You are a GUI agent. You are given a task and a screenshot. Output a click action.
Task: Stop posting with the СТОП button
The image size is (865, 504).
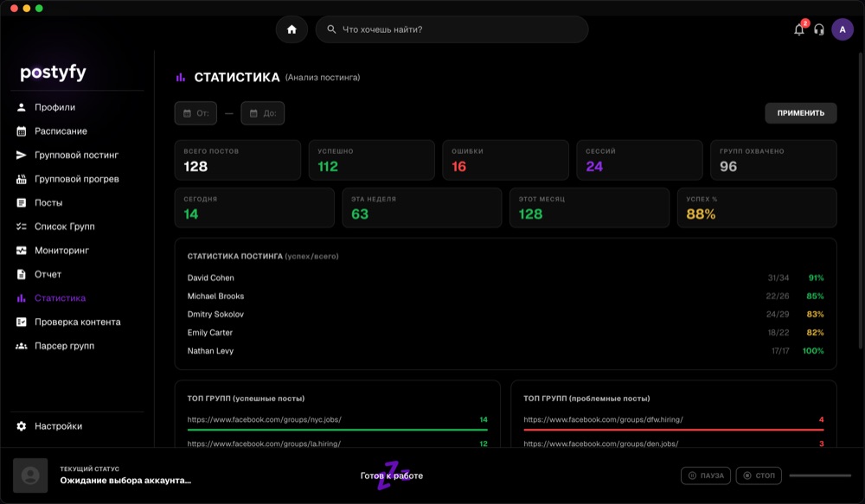pos(759,475)
